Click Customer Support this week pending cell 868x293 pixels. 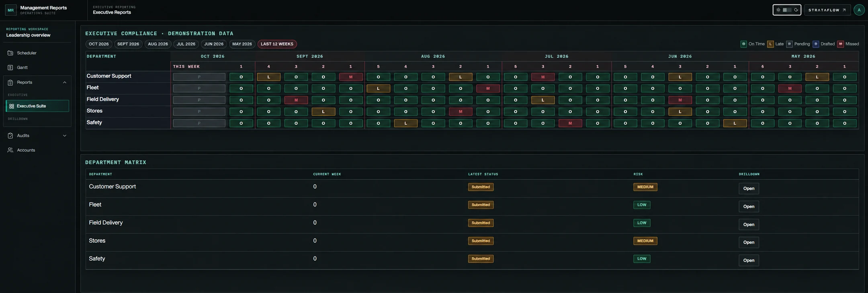click(x=199, y=77)
